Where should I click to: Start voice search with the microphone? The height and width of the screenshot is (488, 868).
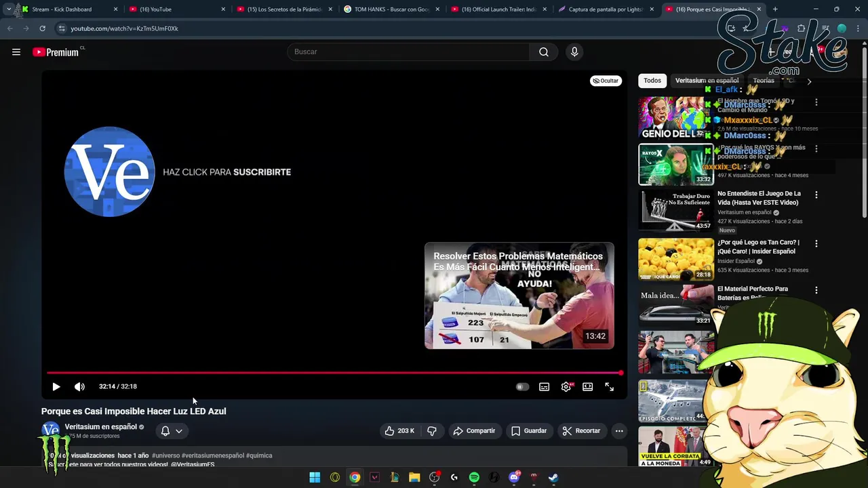coord(574,52)
